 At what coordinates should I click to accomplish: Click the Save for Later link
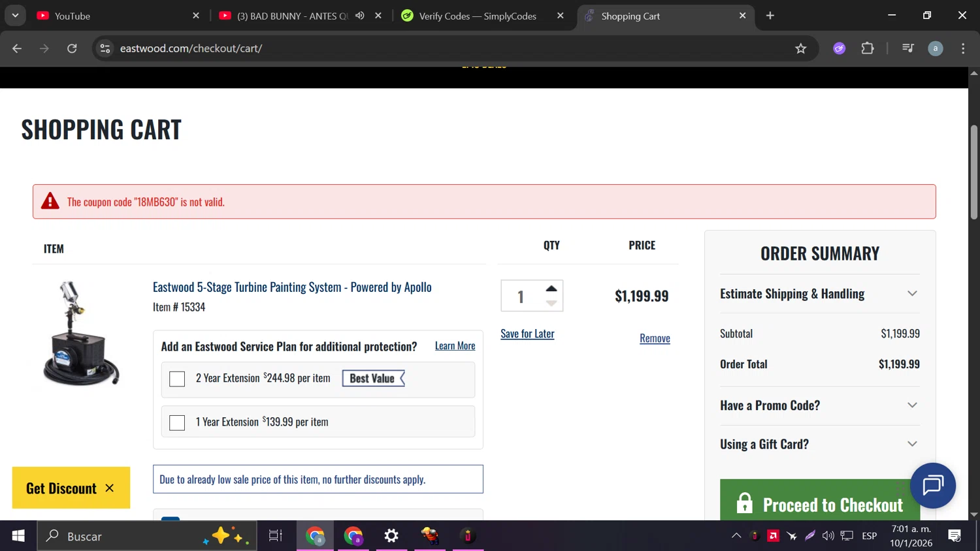tap(527, 334)
